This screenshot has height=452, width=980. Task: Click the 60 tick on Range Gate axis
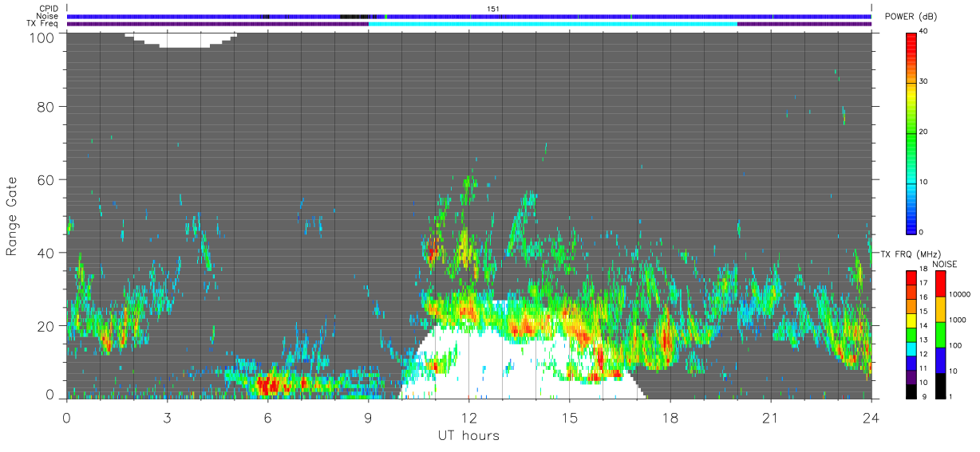[46, 179]
